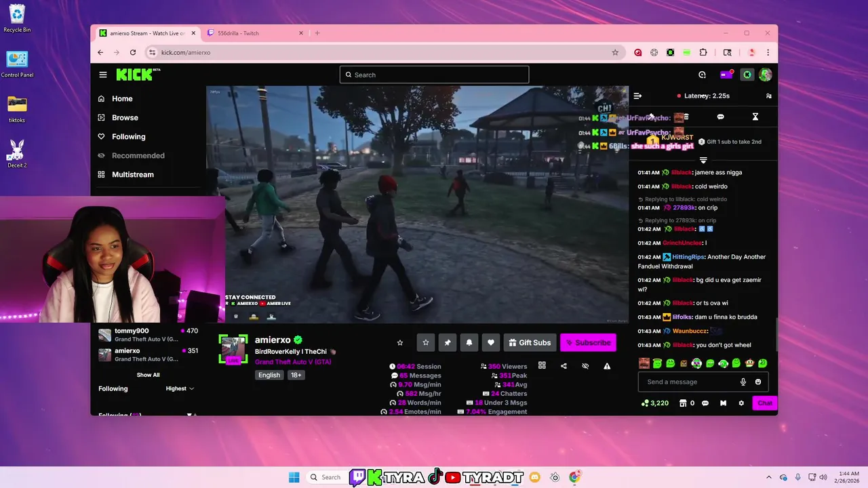Click the grid layout icon under stream
Screen dimensions: 868x488
tap(542, 365)
